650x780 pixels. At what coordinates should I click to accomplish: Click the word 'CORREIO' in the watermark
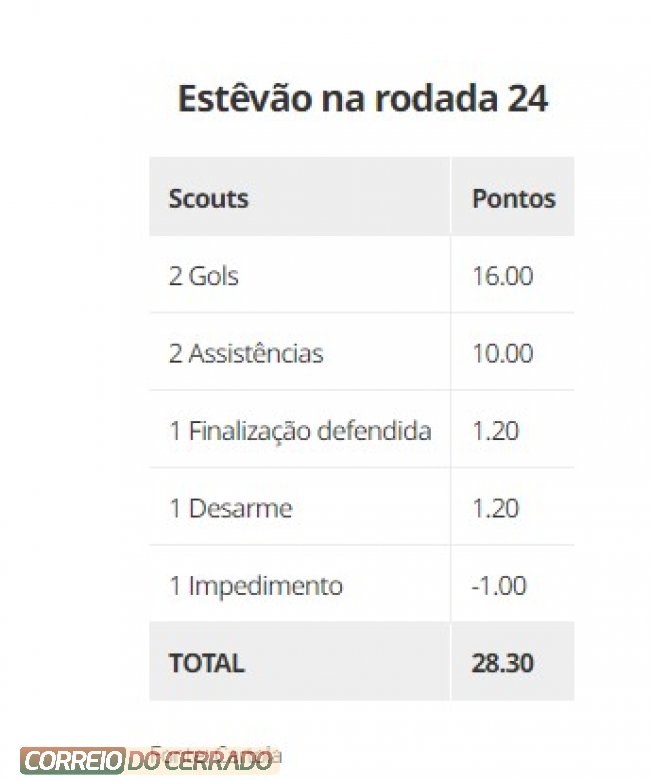(x=73, y=761)
